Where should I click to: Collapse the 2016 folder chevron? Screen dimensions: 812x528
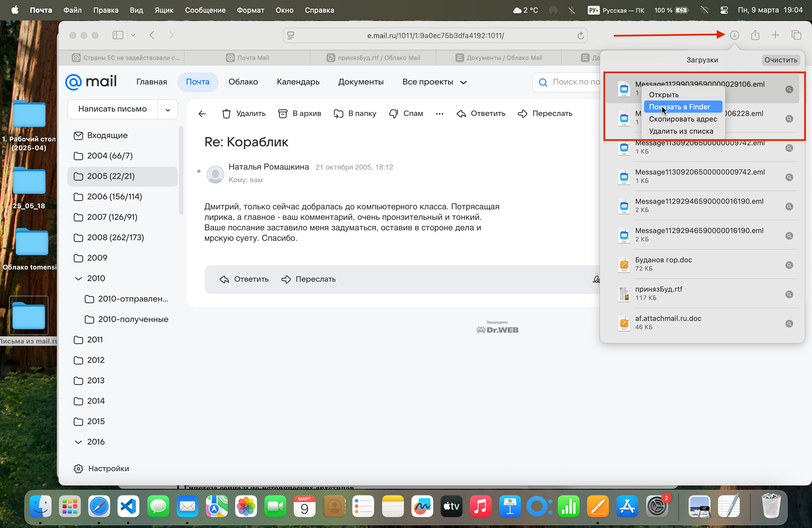coord(78,442)
